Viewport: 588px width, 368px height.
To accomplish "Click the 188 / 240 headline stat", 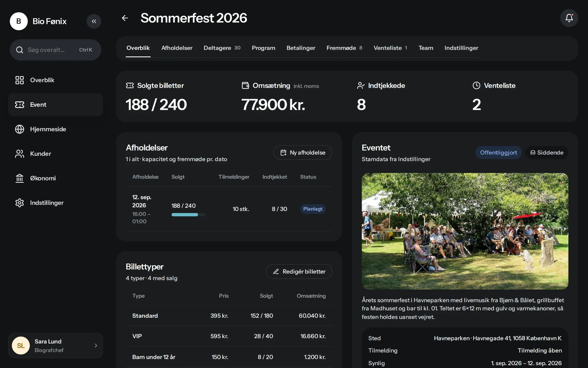I will (156, 105).
